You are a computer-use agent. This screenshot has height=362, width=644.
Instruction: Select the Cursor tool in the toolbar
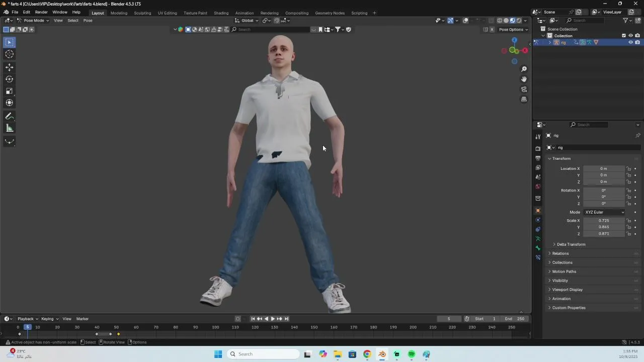9,54
